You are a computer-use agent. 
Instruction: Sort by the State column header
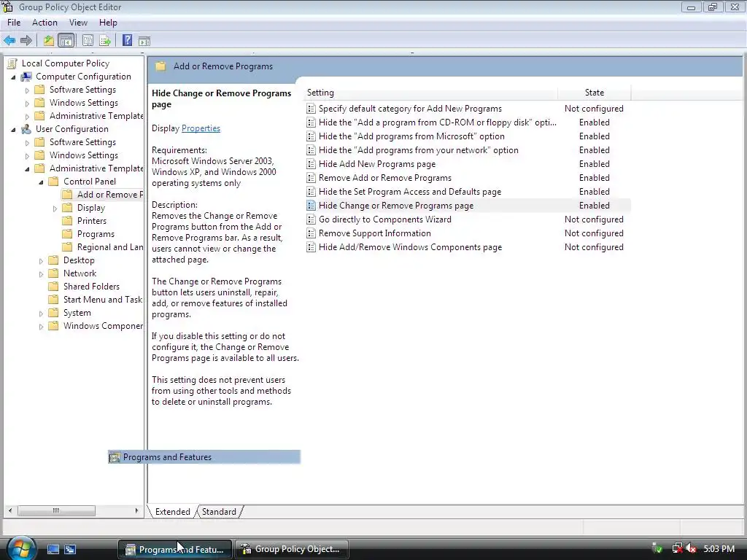[594, 93]
